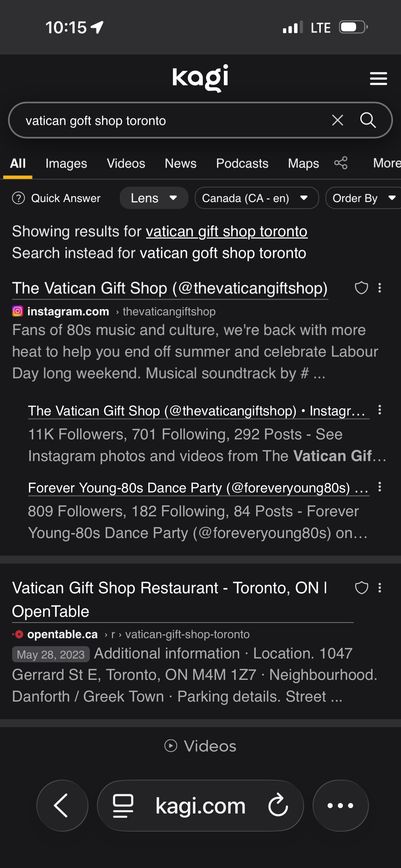The height and width of the screenshot is (868, 401).
Task: Open three-dot menu for Forever Young result
Action: [x=380, y=487]
